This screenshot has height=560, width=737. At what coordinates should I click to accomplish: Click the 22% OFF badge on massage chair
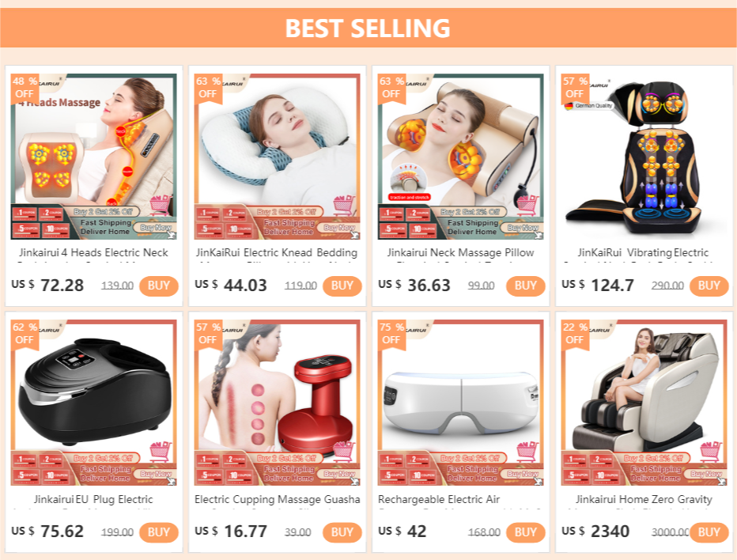(575, 333)
